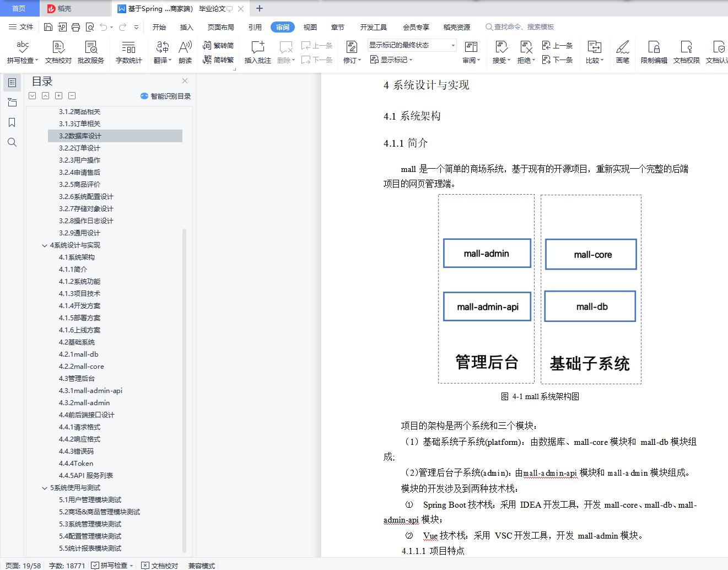Add a new document tab
Screen dimensions: 728x570
(260, 8)
